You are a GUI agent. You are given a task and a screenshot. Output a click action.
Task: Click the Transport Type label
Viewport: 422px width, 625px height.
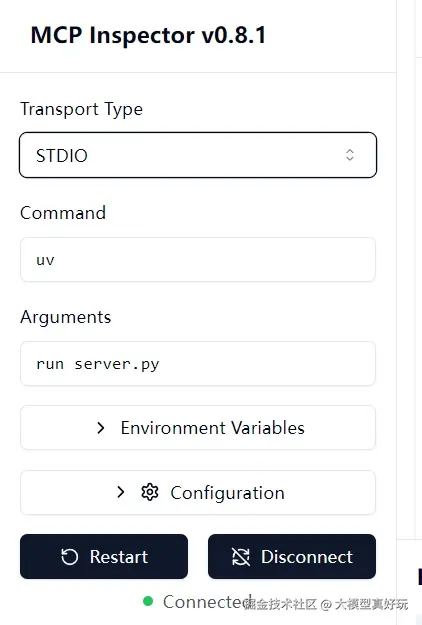coord(82,109)
